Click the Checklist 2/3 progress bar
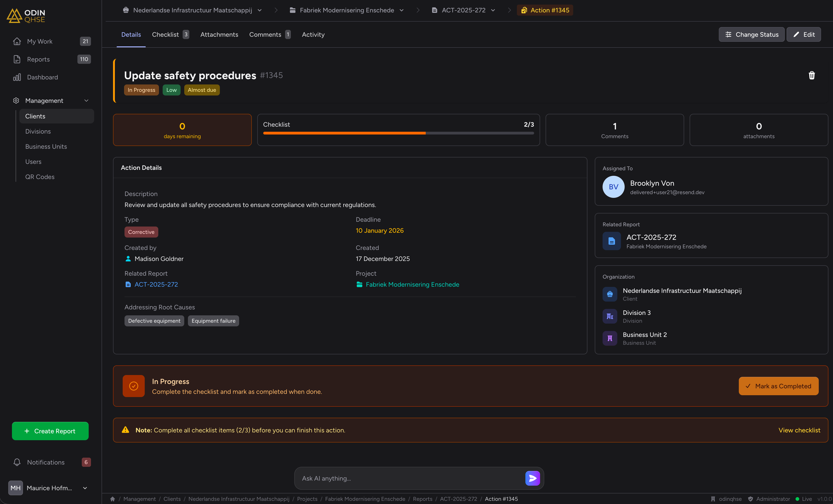This screenshot has width=833, height=504. pos(398,133)
